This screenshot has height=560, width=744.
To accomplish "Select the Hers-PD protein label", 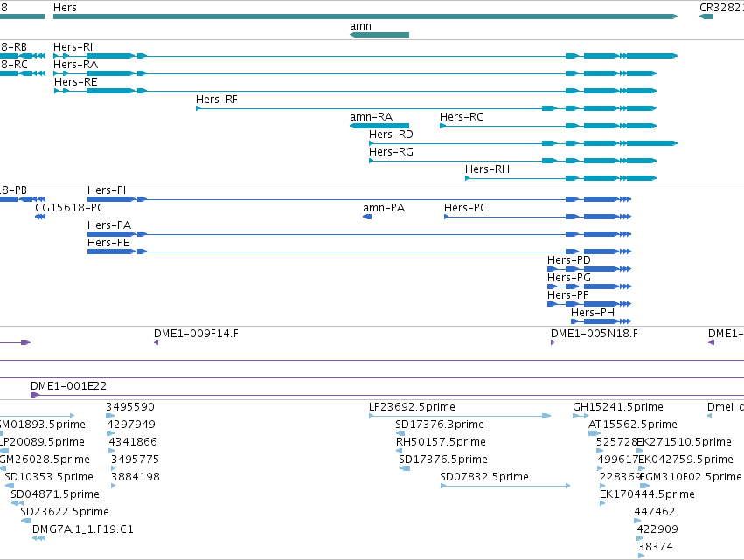I will coord(569,260).
